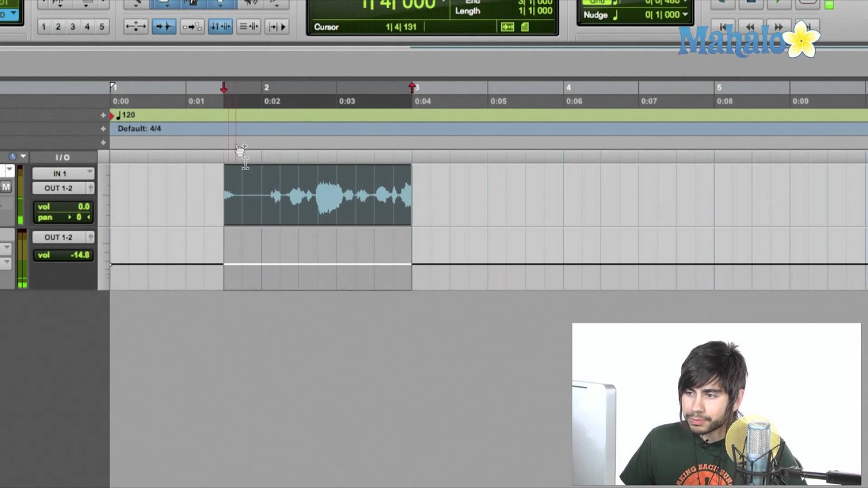Click the I/O column header
This screenshot has width=868, height=488.
tap(62, 157)
